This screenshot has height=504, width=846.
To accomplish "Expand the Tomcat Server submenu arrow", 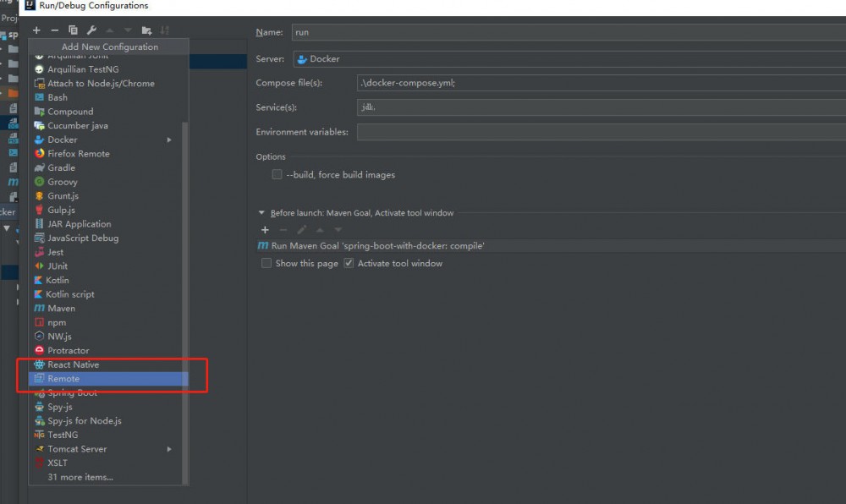I will 169,449.
